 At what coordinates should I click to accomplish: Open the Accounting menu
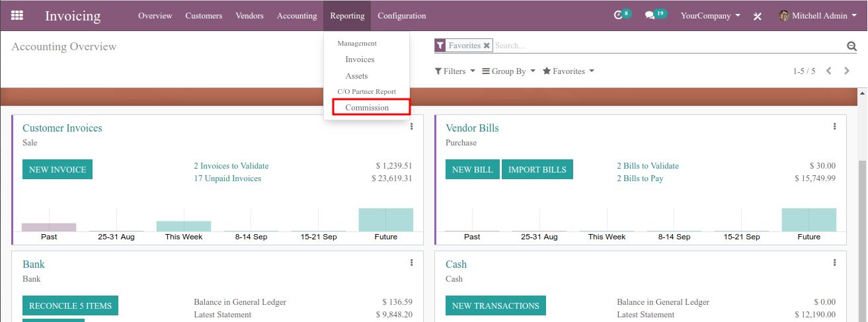pos(297,16)
